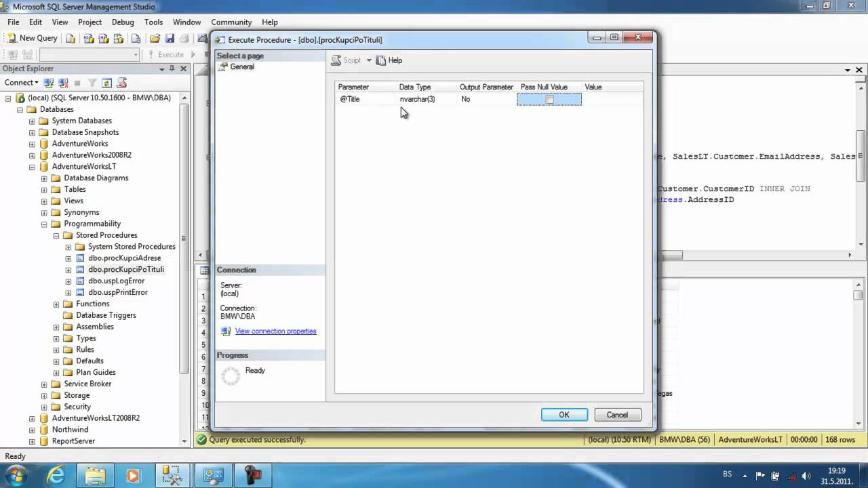
Task: Pin the Object Explorer panel
Action: point(172,68)
